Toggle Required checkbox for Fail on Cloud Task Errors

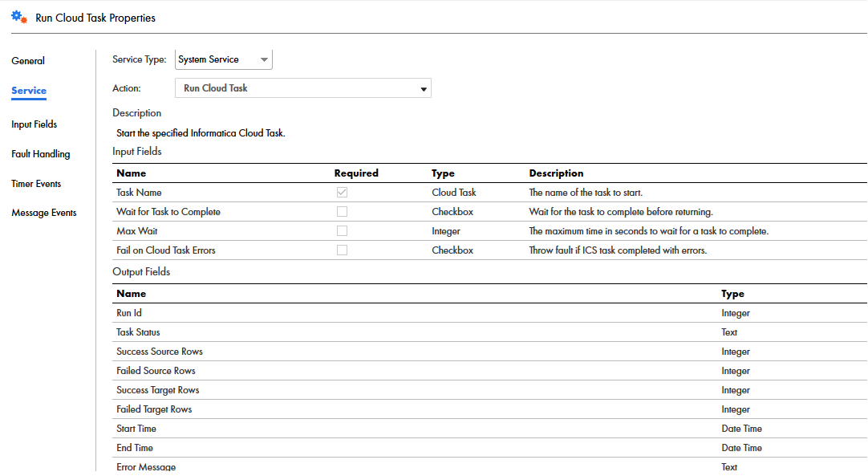coord(342,250)
